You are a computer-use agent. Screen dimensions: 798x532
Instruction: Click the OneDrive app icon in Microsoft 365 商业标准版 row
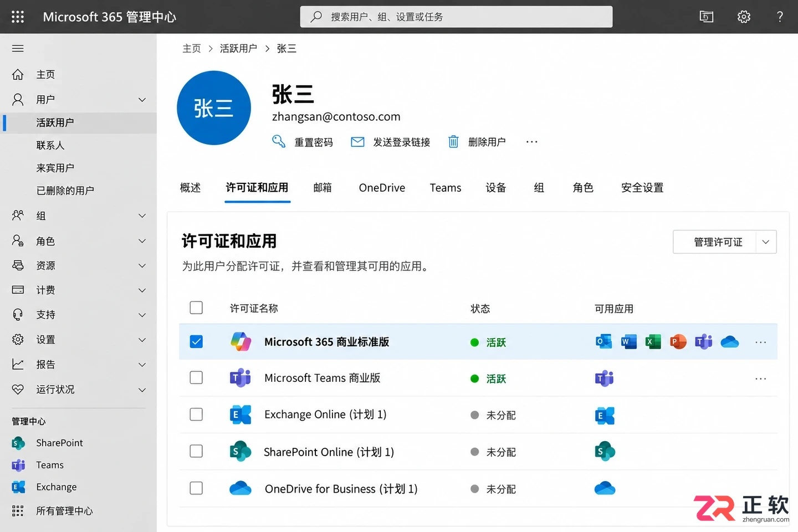tap(730, 341)
